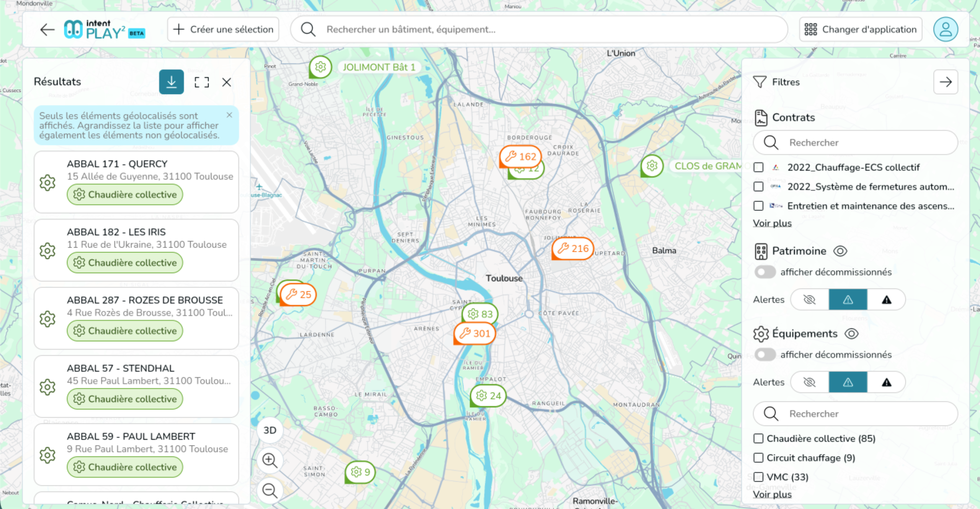980x509 pixels.
Task: Zoom out on the map
Action: point(270,491)
